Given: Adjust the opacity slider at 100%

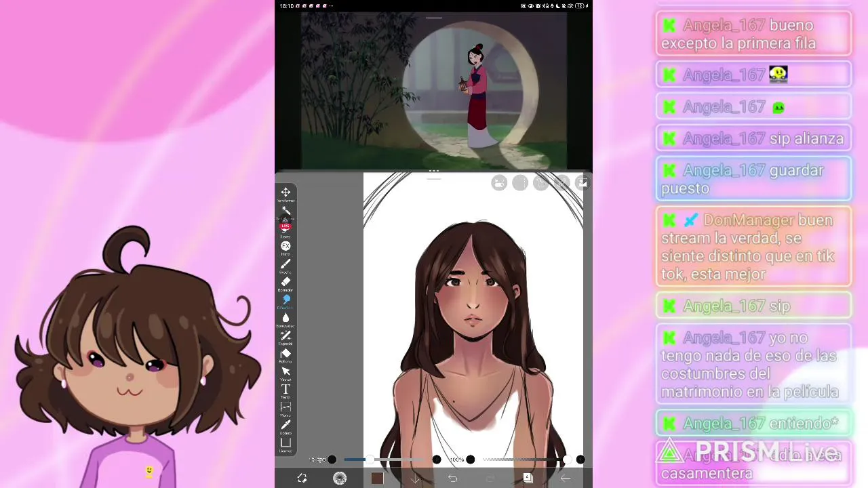Looking at the screenshot, I should (x=526, y=460).
